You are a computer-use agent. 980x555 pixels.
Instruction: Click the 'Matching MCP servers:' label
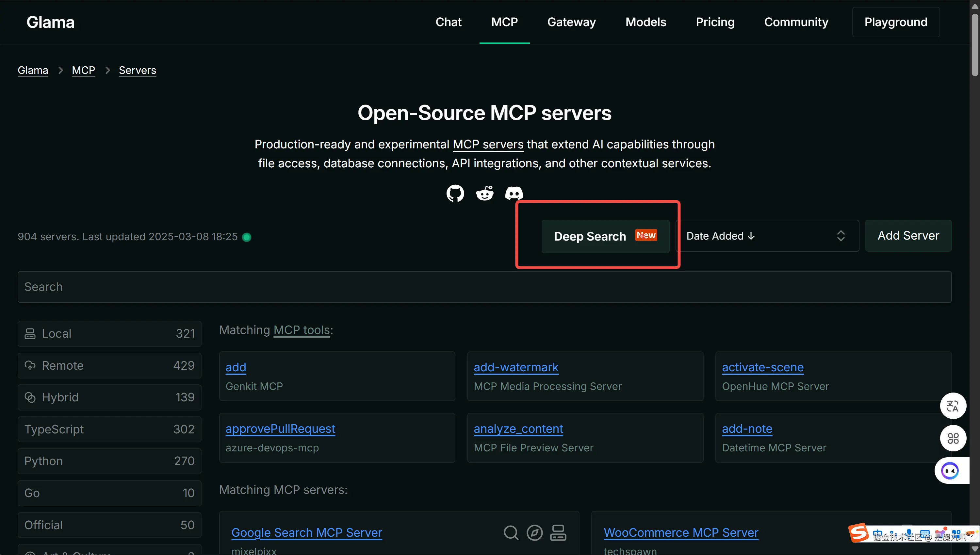283,490
